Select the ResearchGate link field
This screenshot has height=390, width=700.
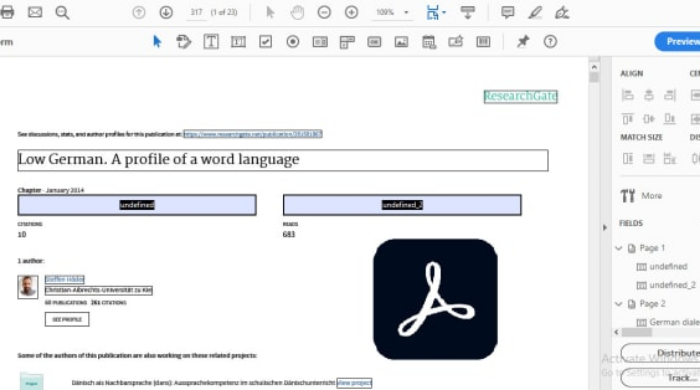521,96
